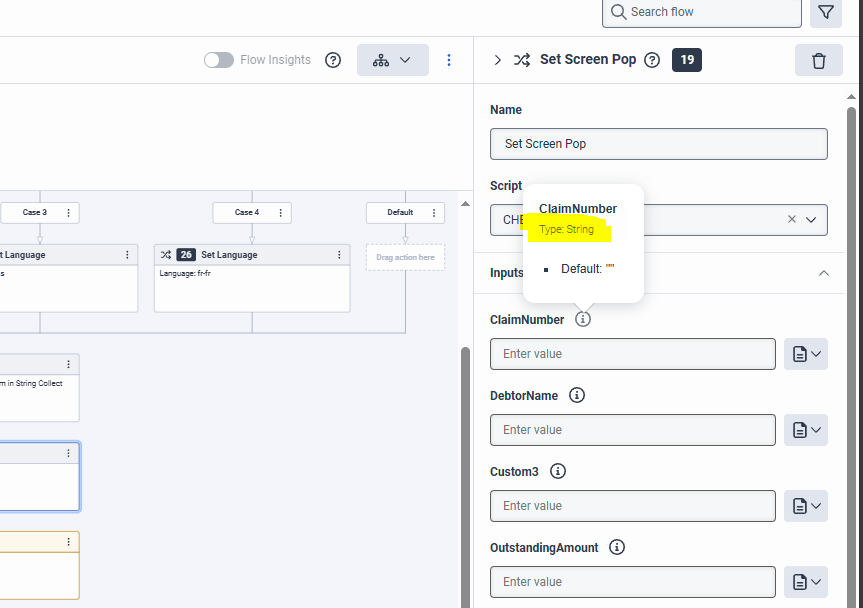Select the shuffle icon beside Set Screen Pop
This screenshot has width=863, height=608.
pyautogui.click(x=521, y=59)
